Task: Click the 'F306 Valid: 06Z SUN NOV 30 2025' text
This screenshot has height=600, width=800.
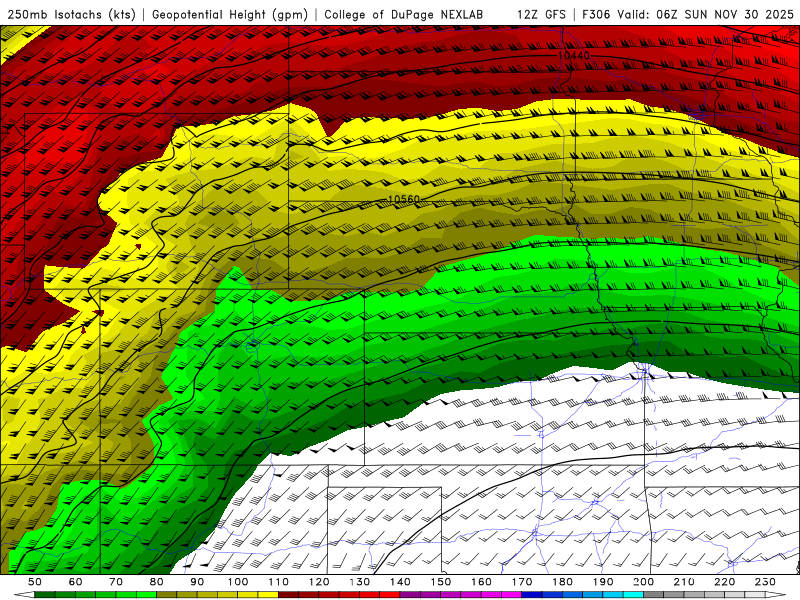Action: tap(688, 14)
